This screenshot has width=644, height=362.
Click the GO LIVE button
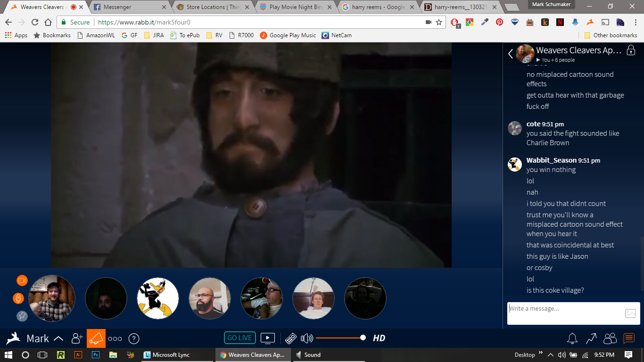click(x=240, y=338)
